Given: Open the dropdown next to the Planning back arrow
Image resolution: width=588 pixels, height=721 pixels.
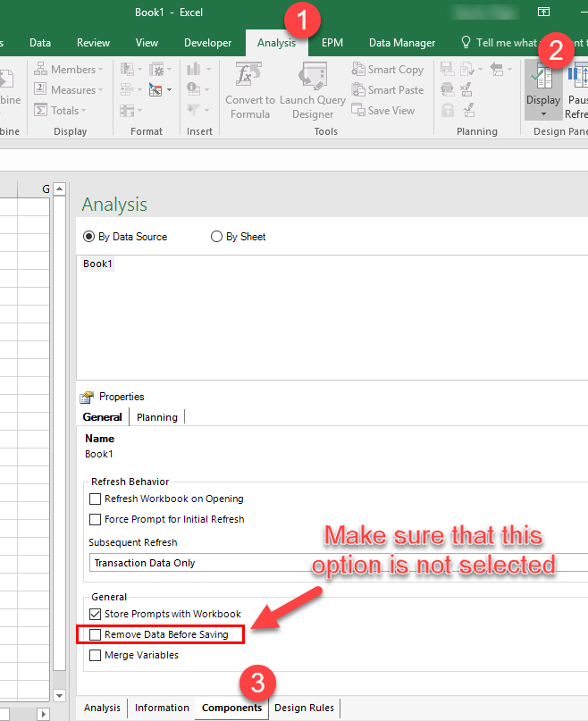Looking at the screenshot, I should click(509, 70).
